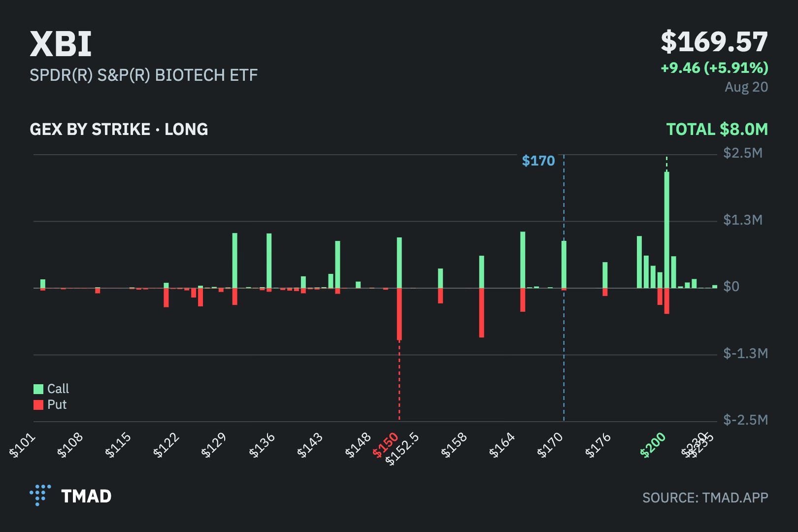This screenshot has height=532, width=798.
Task: Click the $148 strike axis label
Action: [358, 445]
